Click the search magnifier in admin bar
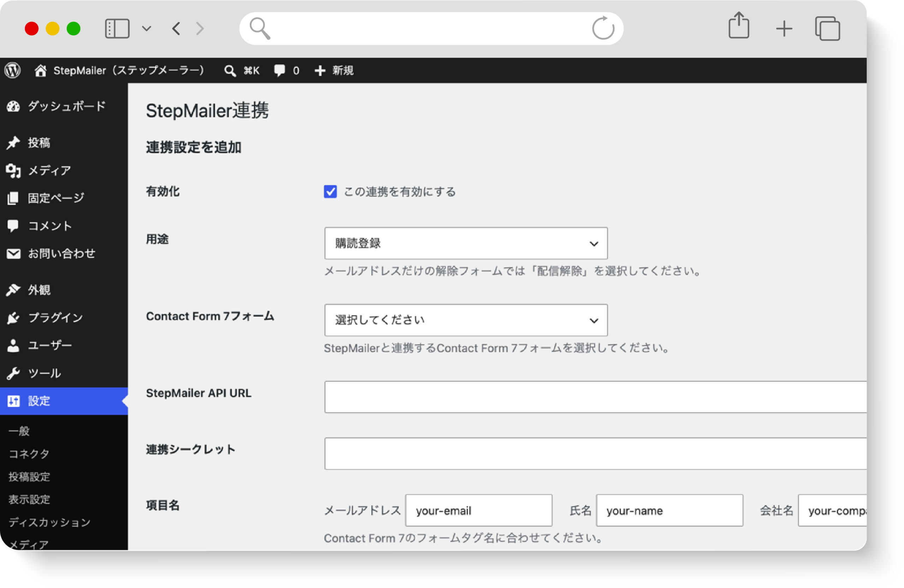 [230, 71]
